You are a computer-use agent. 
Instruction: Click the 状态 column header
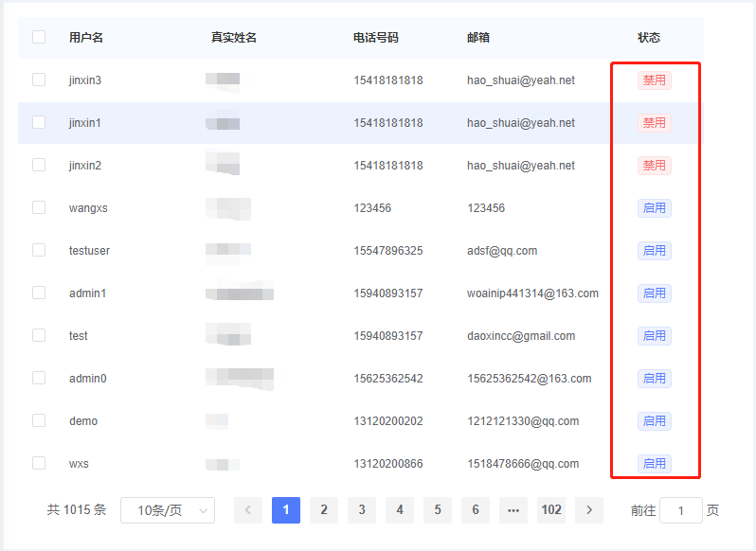[x=649, y=38]
